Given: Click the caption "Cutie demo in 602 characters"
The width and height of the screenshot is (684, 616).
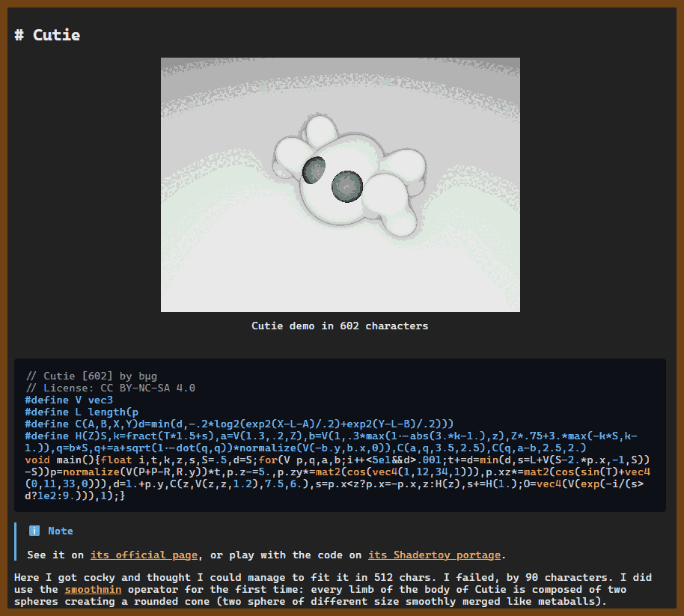Looking at the screenshot, I should [340, 326].
